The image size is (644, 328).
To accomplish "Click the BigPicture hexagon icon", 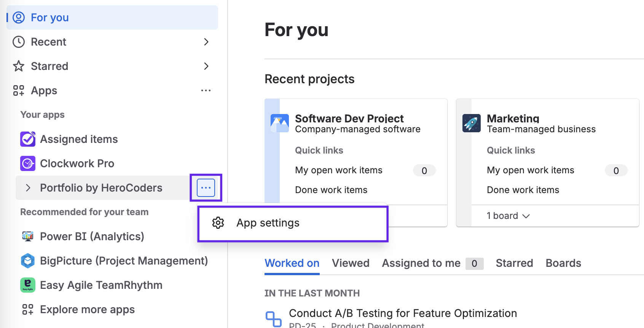I will (28, 261).
